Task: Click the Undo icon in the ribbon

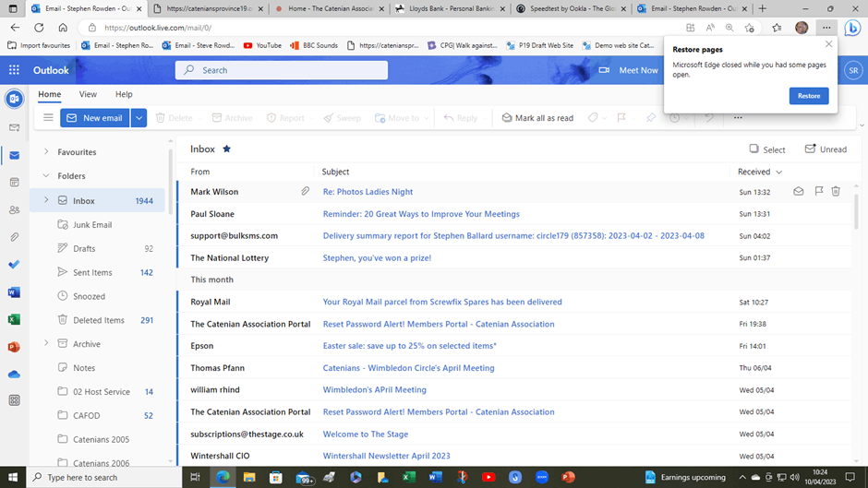Action: 709,118
